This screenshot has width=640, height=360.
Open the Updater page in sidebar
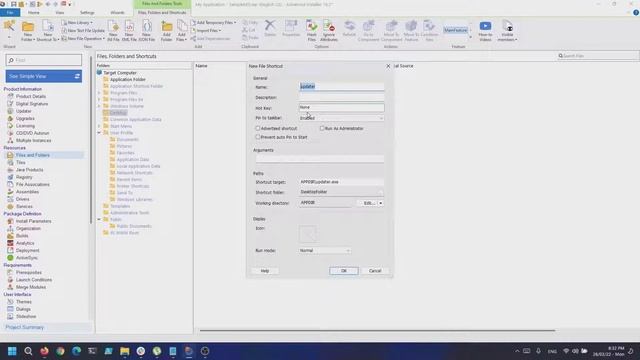click(x=23, y=111)
